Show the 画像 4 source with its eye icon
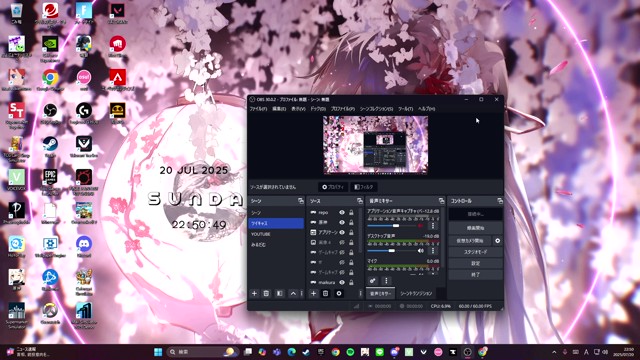The image size is (640, 360). 342,242
